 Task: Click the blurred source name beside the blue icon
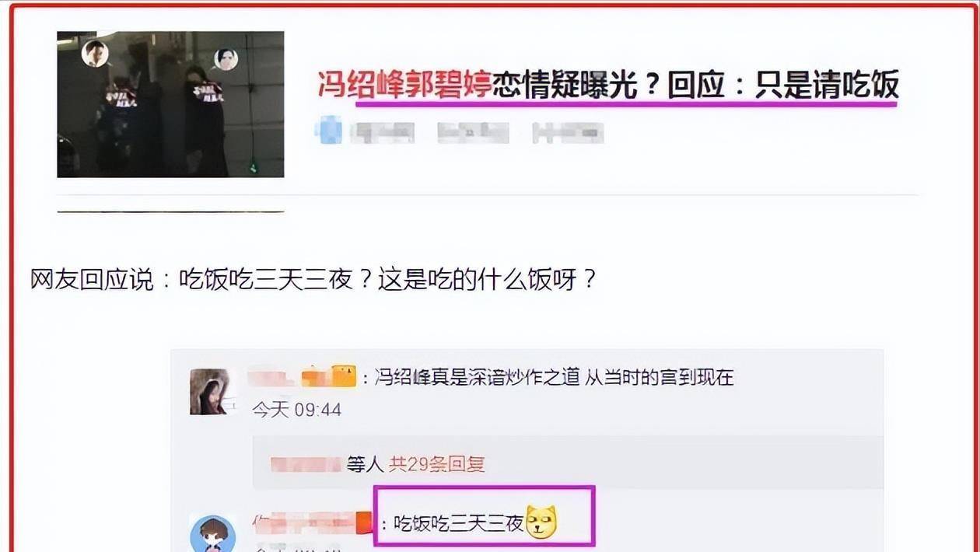click(381, 133)
